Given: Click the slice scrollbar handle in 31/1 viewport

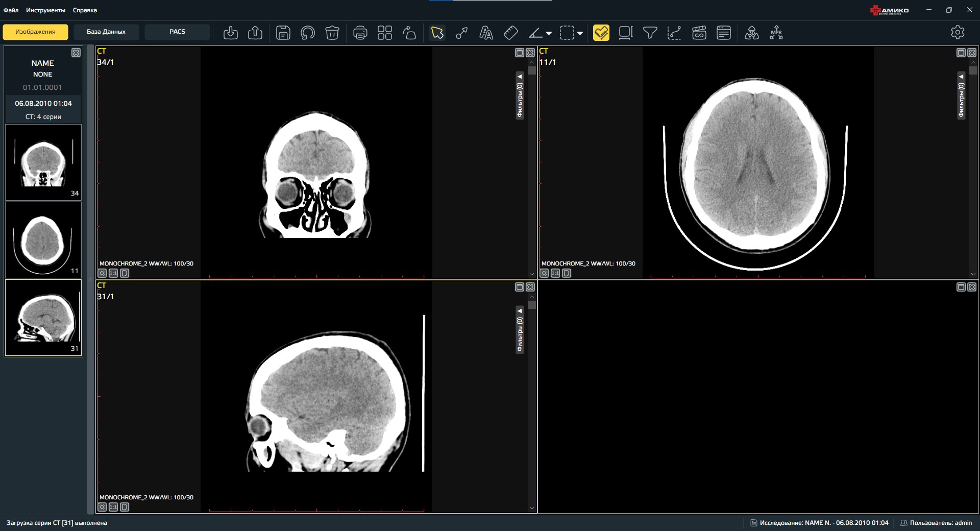Looking at the screenshot, I should 532,305.
